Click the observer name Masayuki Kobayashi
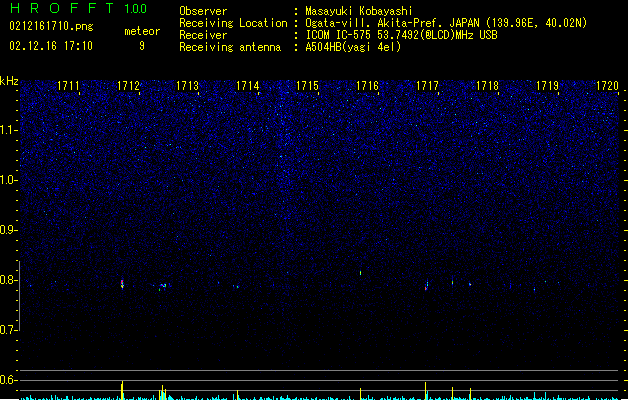Image resolution: width=629 pixels, height=400 pixels. (x=359, y=11)
